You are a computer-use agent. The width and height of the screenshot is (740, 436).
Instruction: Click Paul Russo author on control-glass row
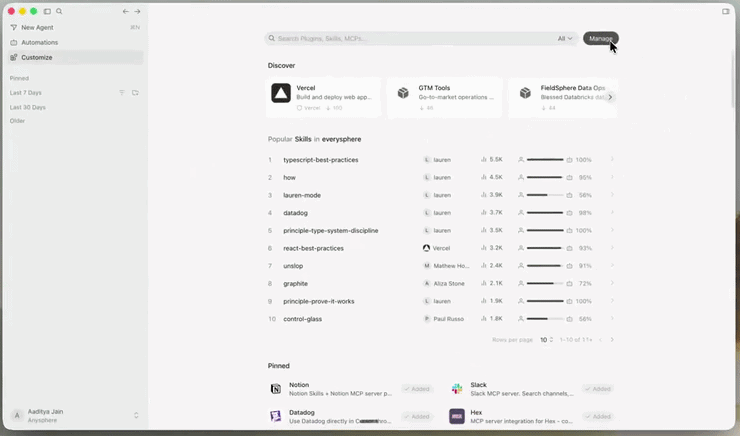pos(443,319)
